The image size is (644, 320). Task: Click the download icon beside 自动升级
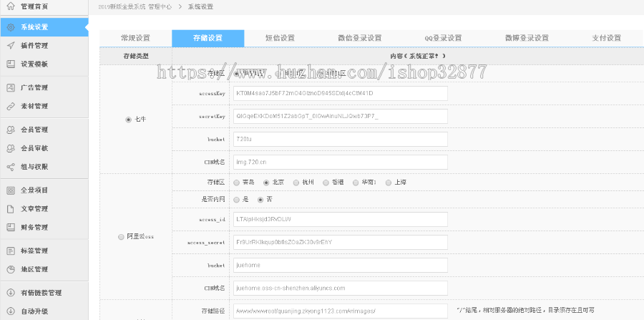pos(11,311)
